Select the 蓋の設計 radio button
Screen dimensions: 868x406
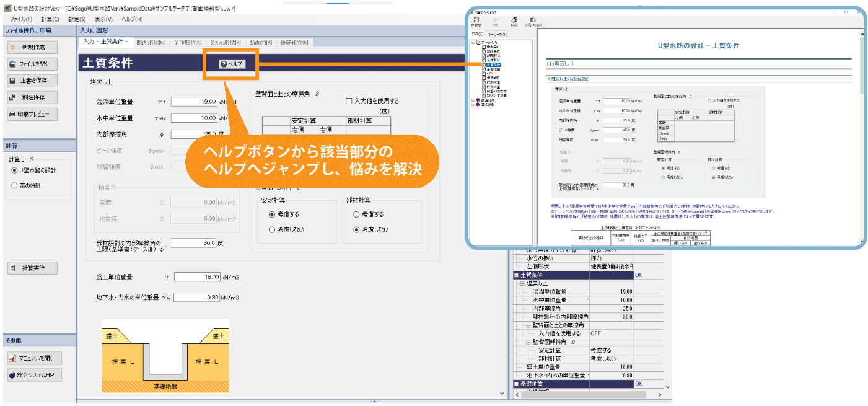(x=15, y=185)
